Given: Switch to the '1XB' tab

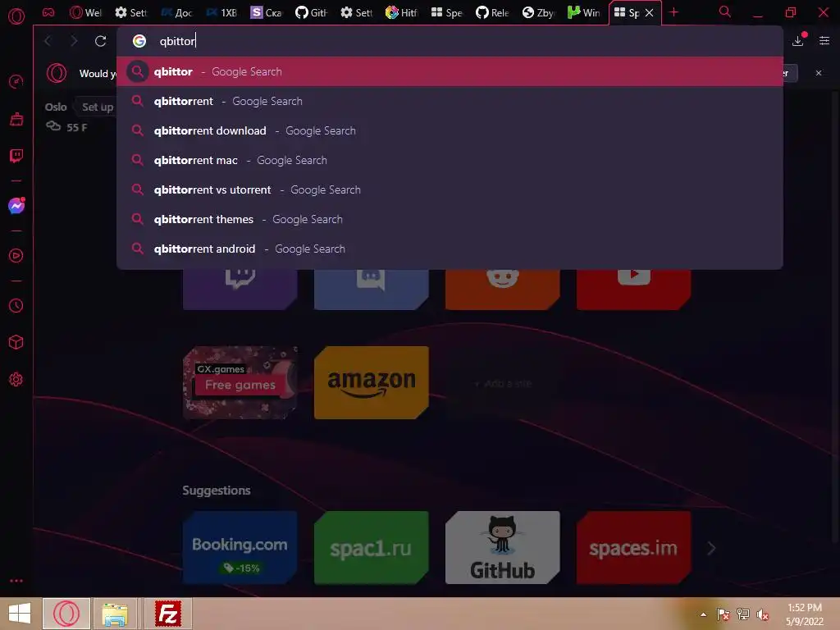Looking at the screenshot, I should 221,12.
